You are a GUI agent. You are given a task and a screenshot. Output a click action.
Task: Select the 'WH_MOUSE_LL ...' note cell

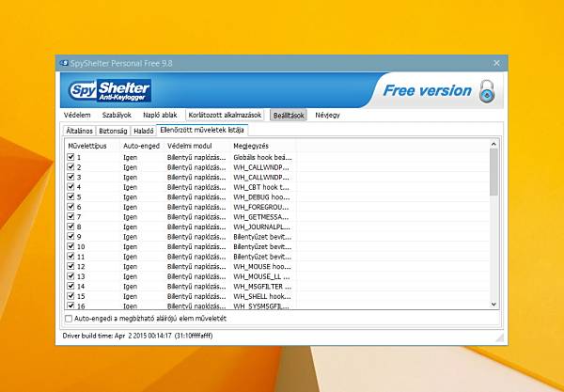point(261,276)
